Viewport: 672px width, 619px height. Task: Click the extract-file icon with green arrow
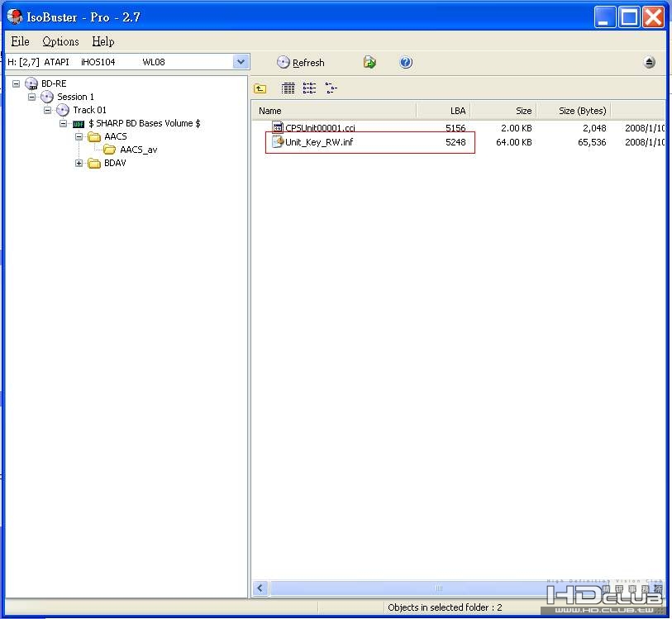[369, 62]
